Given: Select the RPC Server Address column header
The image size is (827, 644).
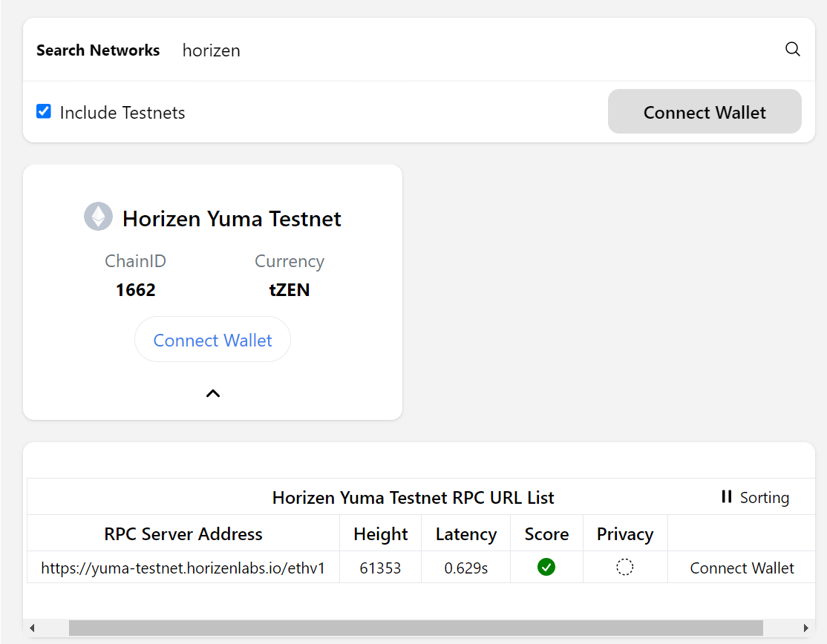Looking at the screenshot, I should click(x=183, y=533).
